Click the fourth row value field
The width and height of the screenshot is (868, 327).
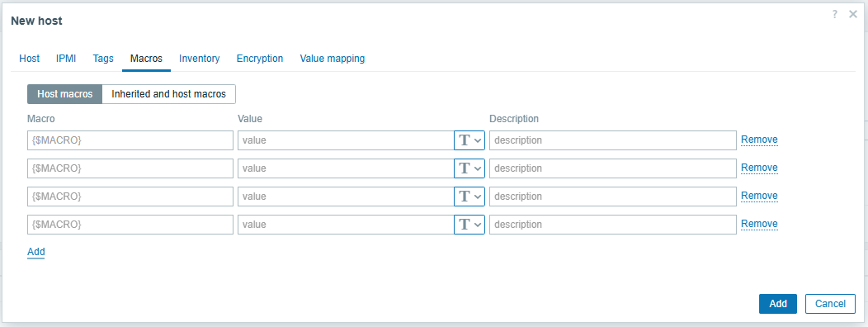(x=346, y=225)
